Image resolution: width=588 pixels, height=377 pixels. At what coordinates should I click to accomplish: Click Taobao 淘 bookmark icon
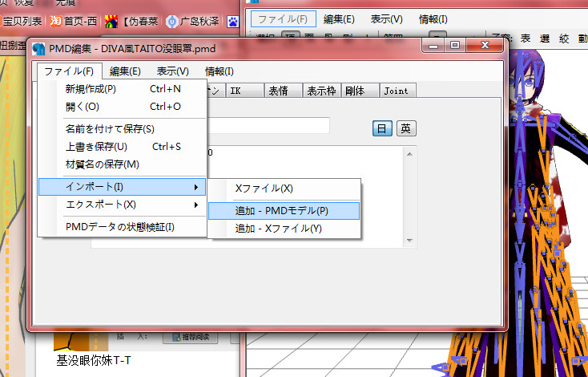55,21
